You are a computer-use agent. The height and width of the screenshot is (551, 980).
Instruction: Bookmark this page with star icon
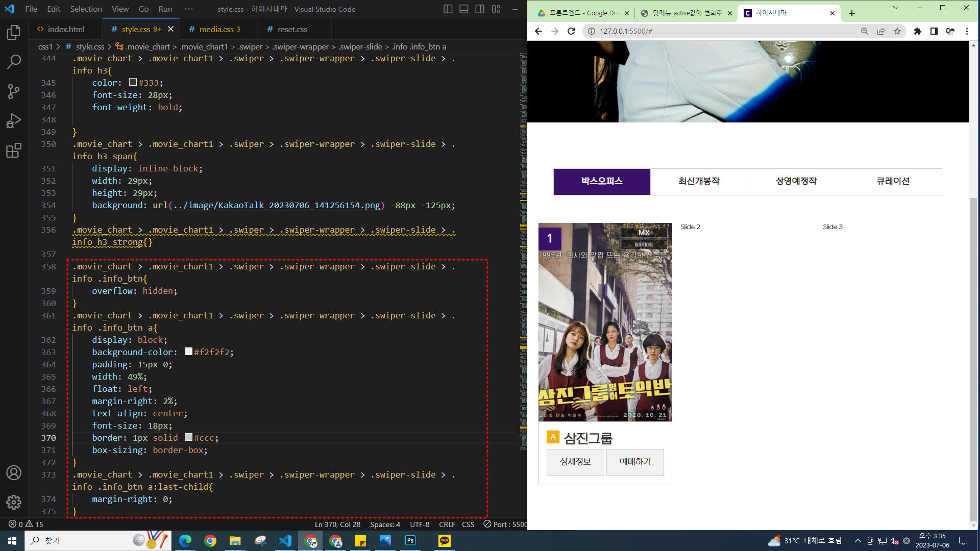coord(897,31)
